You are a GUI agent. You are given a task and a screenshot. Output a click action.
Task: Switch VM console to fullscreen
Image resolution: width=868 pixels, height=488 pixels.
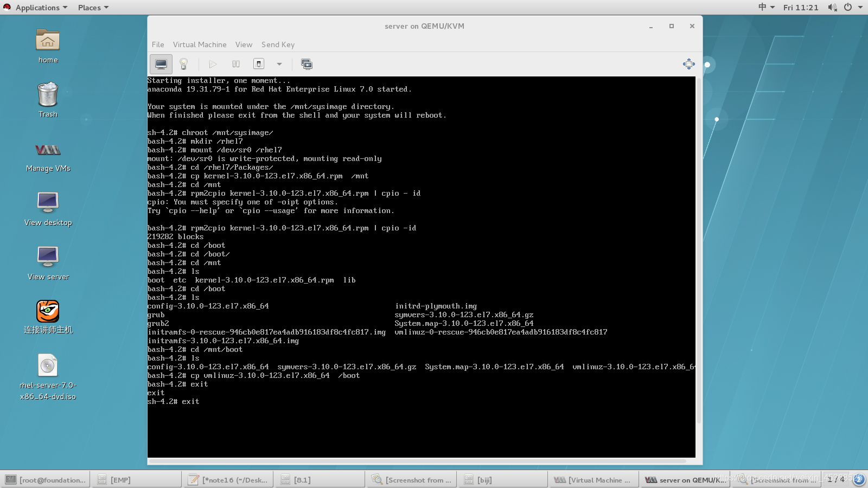tap(688, 64)
